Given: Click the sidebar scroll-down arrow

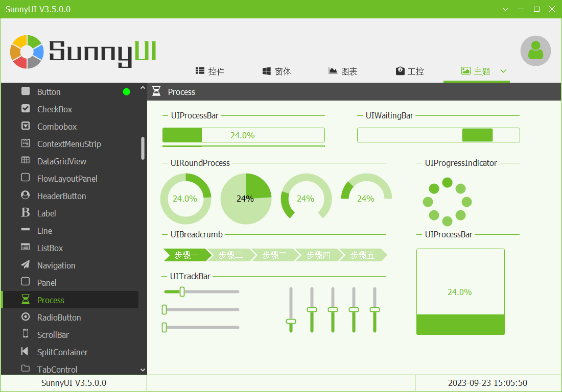Looking at the screenshot, I should (143, 370).
